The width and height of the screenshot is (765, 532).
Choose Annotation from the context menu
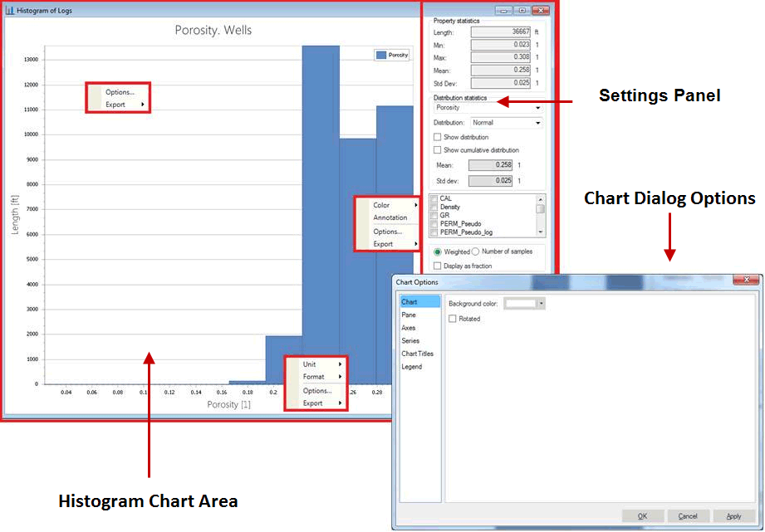point(390,218)
